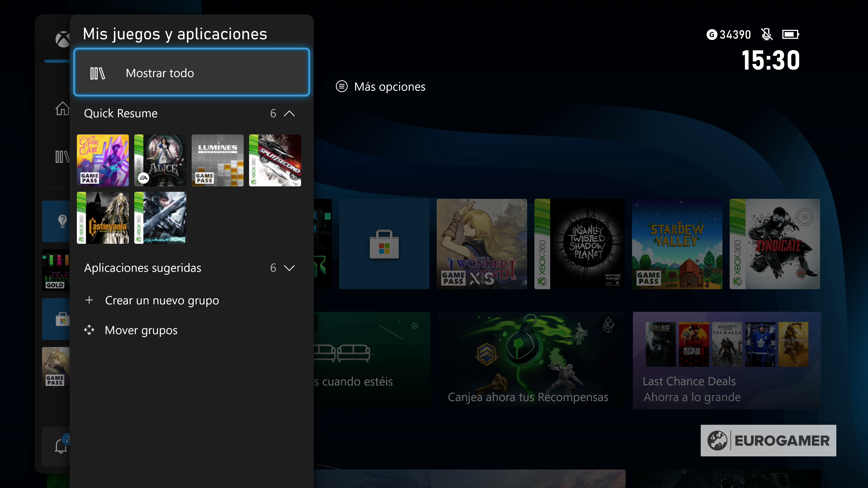Open Syndicate Xbox 360 tile
The width and height of the screenshot is (868, 488).
tap(775, 244)
